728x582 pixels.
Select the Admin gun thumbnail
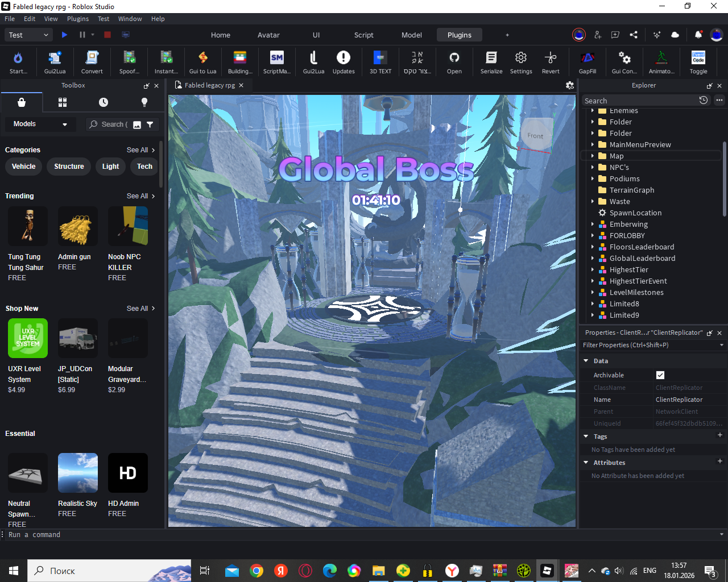(78, 226)
